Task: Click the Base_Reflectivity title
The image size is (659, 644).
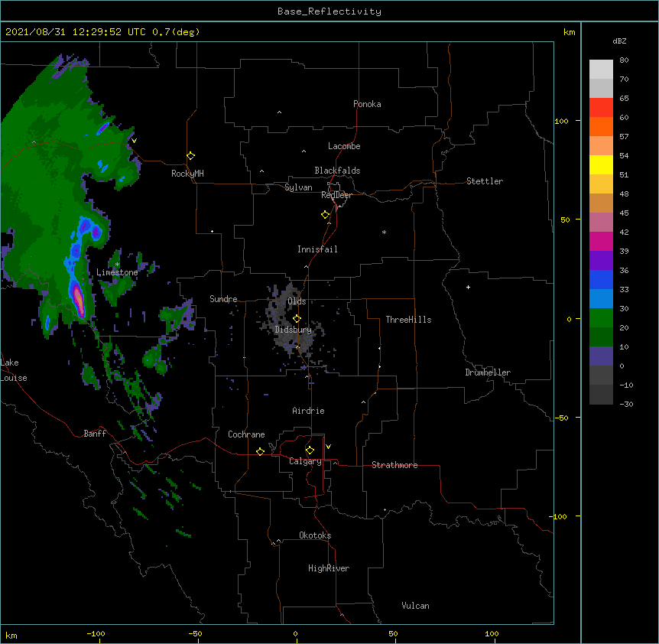Action: click(329, 11)
